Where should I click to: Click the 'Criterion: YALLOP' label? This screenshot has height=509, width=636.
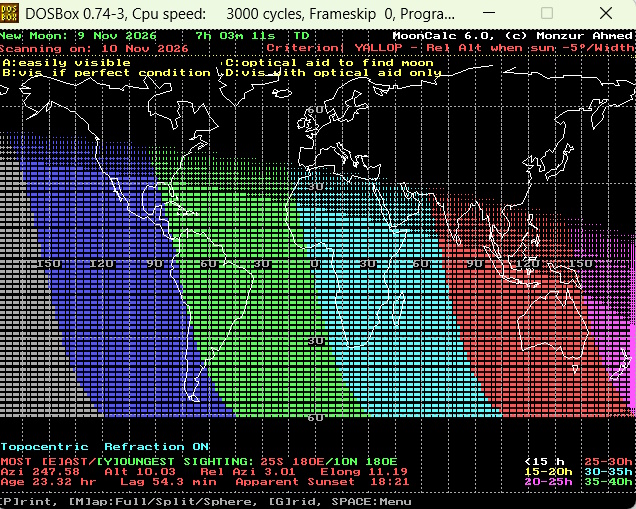[335, 48]
